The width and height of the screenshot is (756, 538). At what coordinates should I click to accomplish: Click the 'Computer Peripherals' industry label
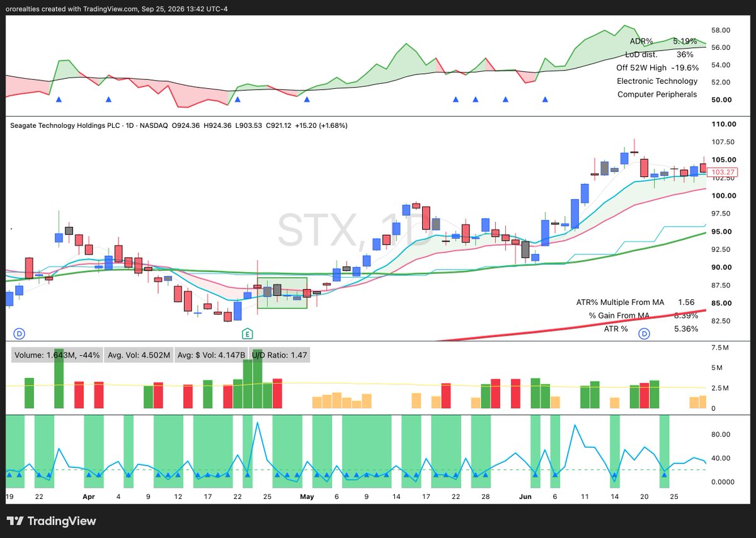pos(657,94)
